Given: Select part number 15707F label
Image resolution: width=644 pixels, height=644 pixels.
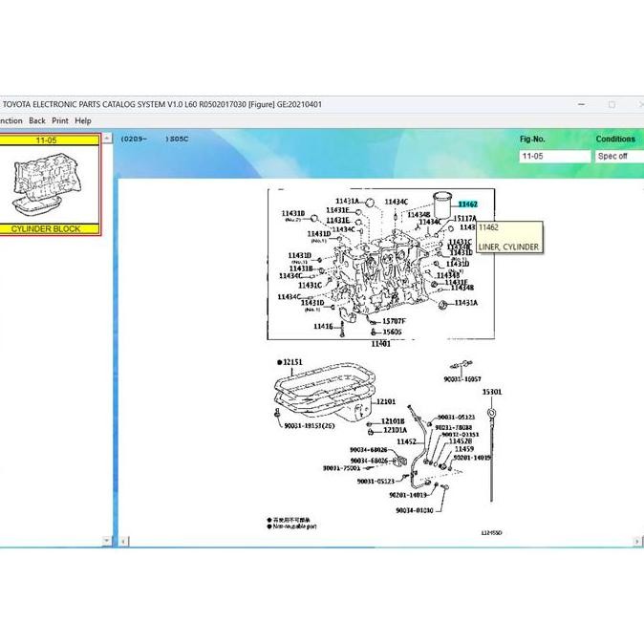Looking at the screenshot, I should pyautogui.click(x=393, y=321).
